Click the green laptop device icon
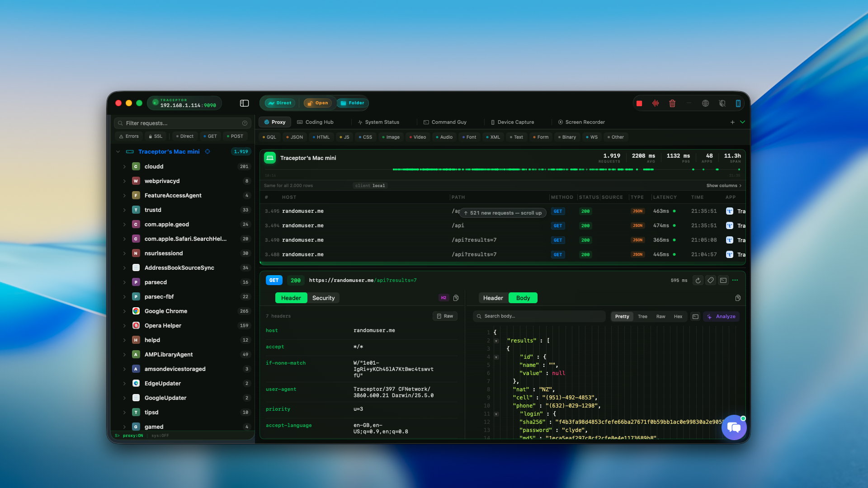Screen dimensions: 868x488 (x=270, y=158)
